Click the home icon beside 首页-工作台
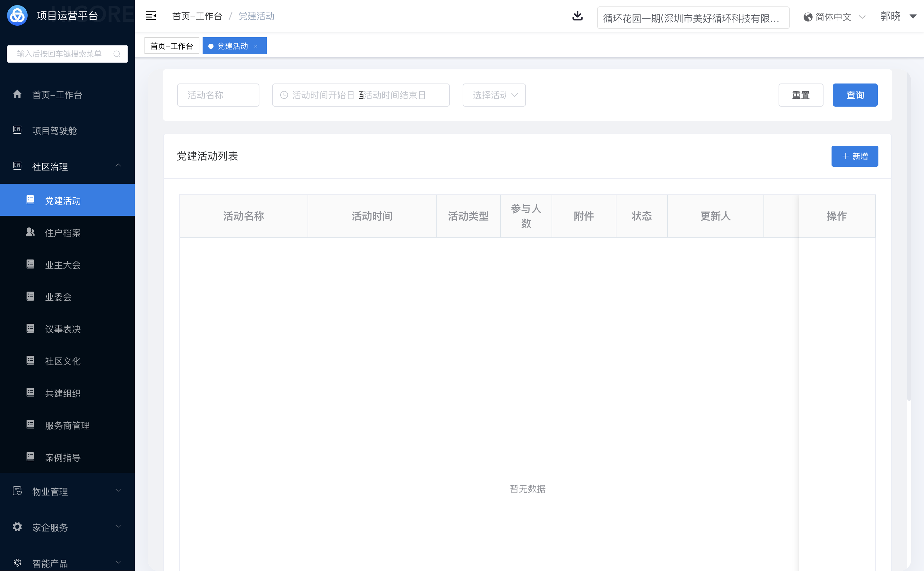The height and width of the screenshot is (571, 924). click(17, 94)
